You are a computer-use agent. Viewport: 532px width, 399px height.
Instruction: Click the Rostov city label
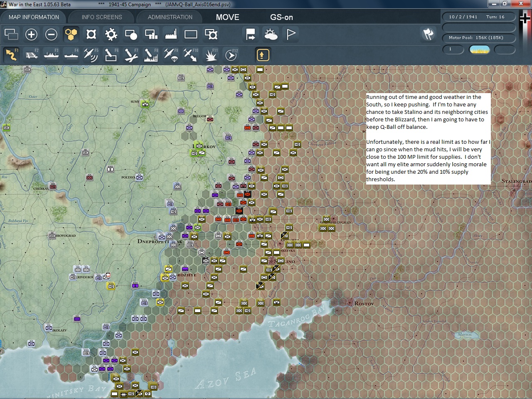pyautogui.click(x=364, y=304)
